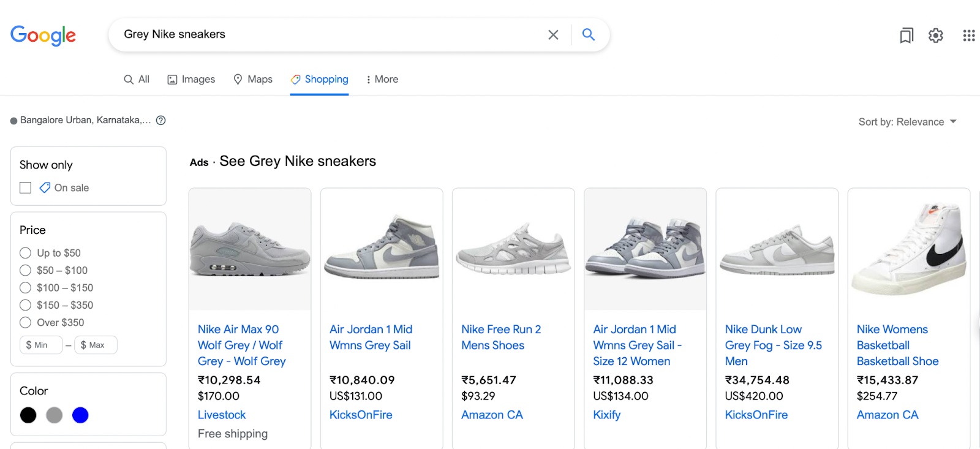Switch to the Maps tab

(253, 80)
